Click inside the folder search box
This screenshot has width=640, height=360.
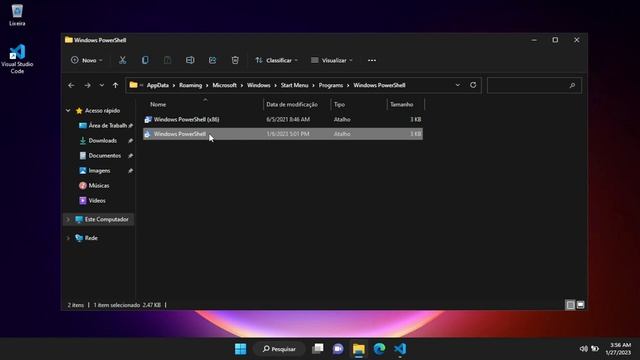(534, 85)
